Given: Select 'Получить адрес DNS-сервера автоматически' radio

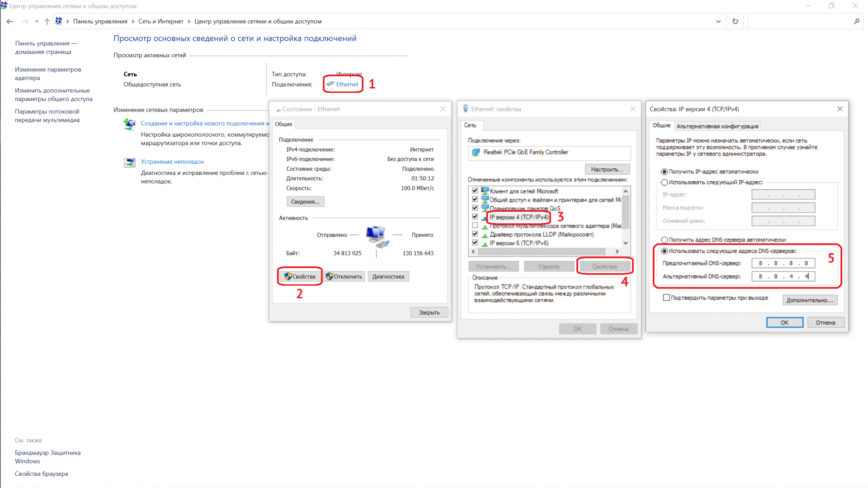Looking at the screenshot, I should click(664, 240).
